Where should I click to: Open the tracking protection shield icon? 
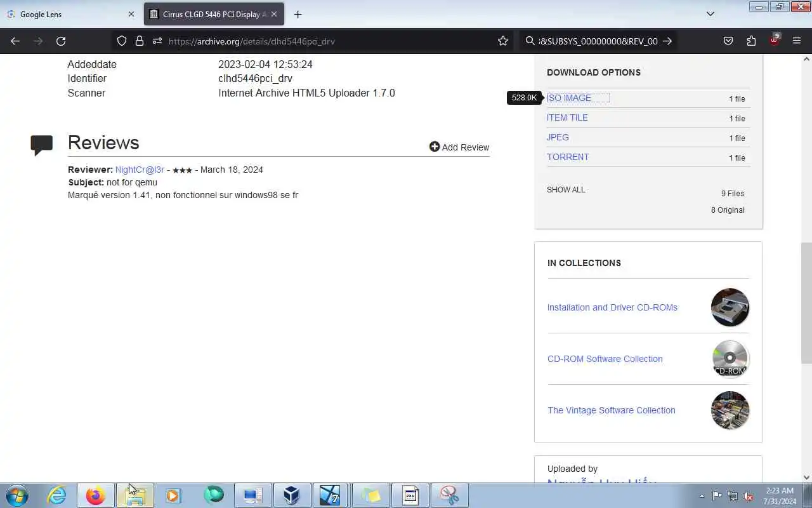(x=122, y=41)
